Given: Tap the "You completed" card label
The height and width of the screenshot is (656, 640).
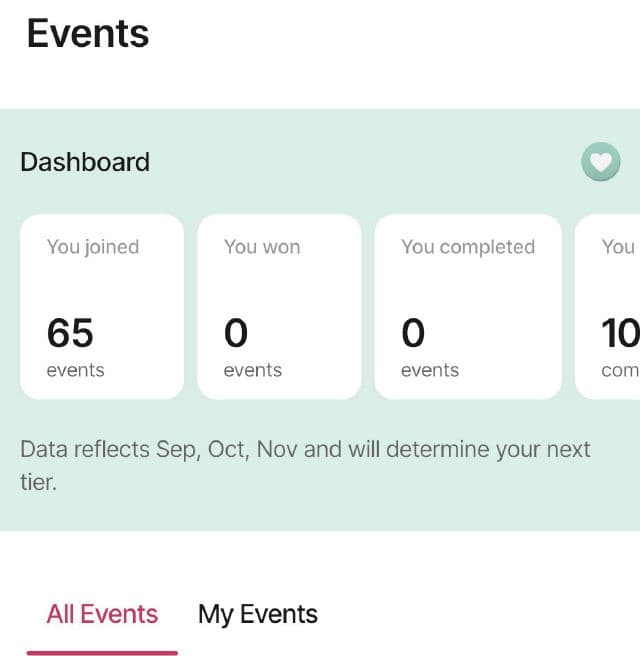Looking at the screenshot, I should click(x=468, y=247).
